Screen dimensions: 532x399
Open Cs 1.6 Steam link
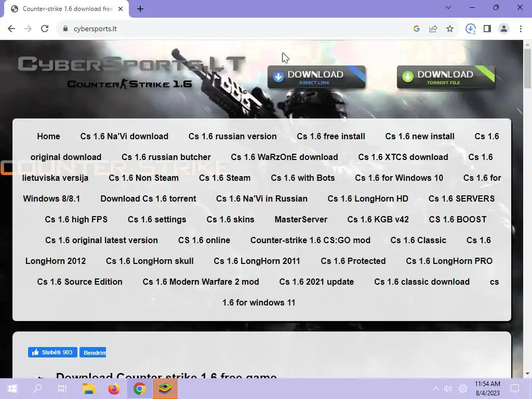[224, 178]
